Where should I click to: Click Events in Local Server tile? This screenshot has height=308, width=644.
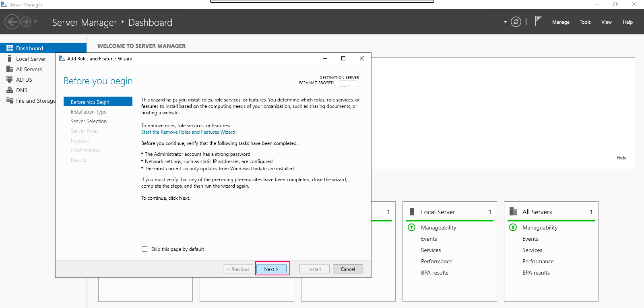pyautogui.click(x=429, y=239)
